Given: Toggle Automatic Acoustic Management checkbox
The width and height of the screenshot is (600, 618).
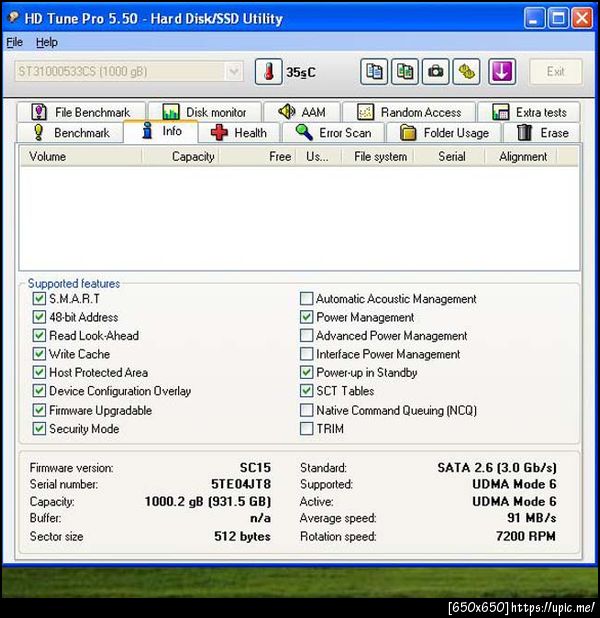Looking at the screenshot, I should coord(306,299).
